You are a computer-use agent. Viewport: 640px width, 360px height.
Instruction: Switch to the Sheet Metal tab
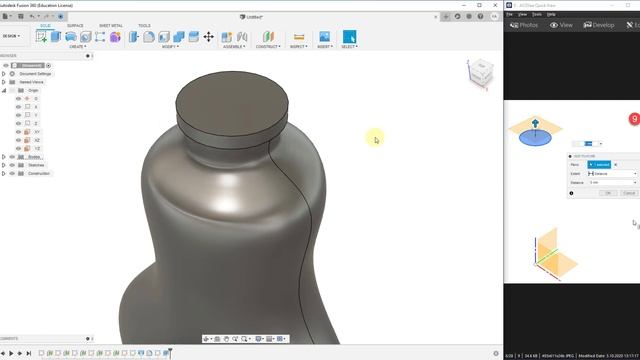click(111, 25)
